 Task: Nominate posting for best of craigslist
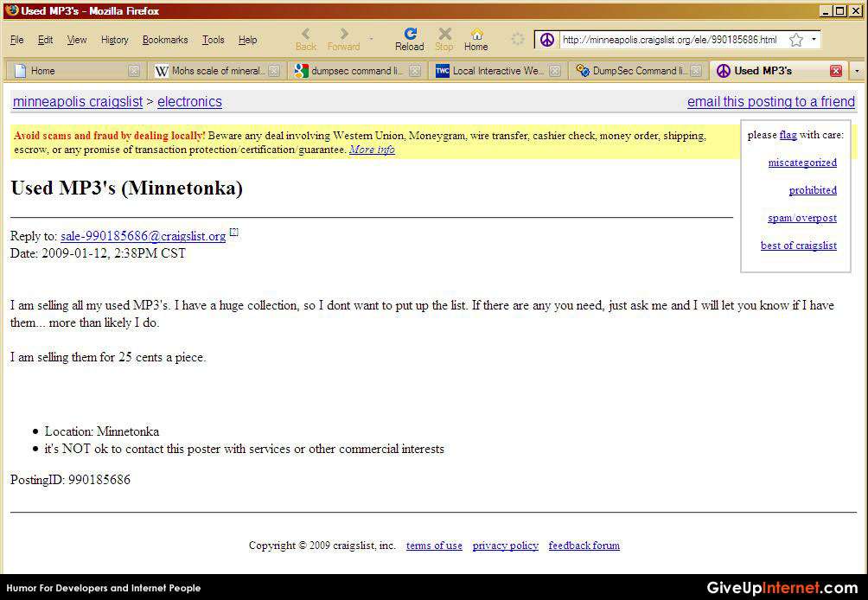(799, 246)
